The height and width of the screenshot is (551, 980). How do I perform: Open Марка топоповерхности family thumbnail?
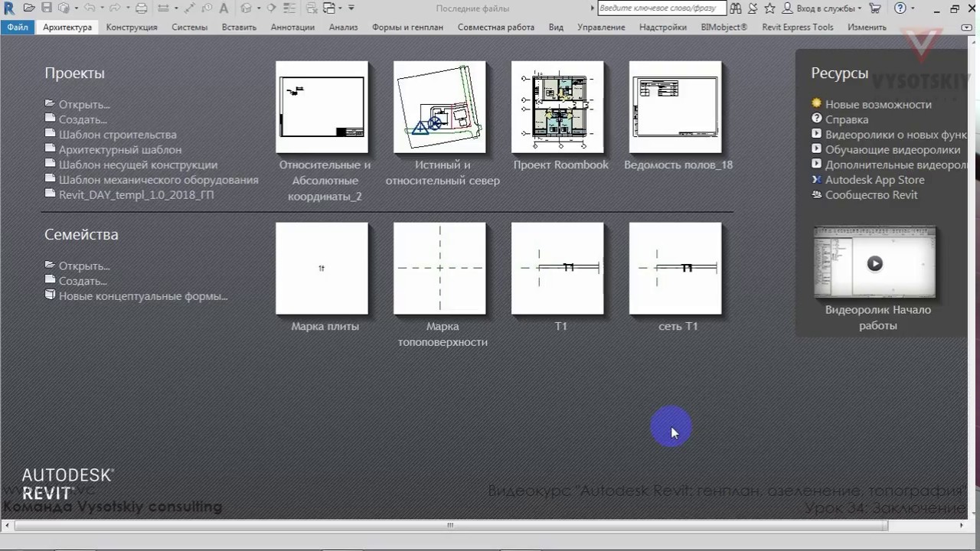point(439,269)
